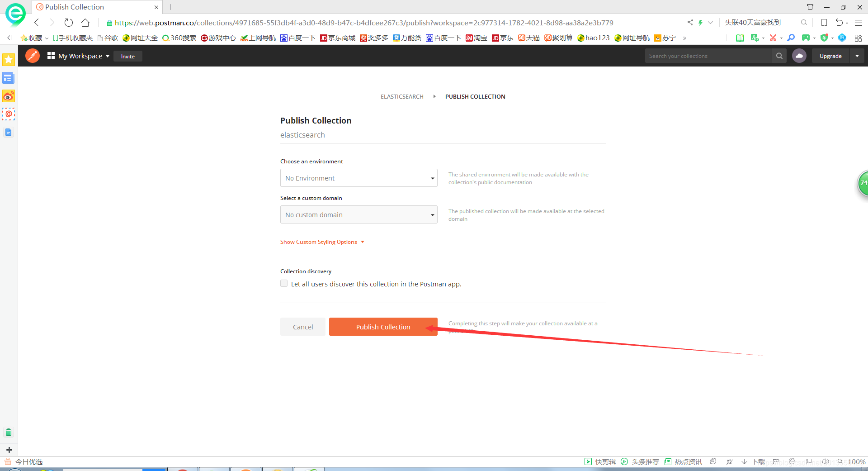Image resolution: width=868 pixels, height=471 pixels.
Task: Reload the page with the refresh icon
Action: (69, 23)
